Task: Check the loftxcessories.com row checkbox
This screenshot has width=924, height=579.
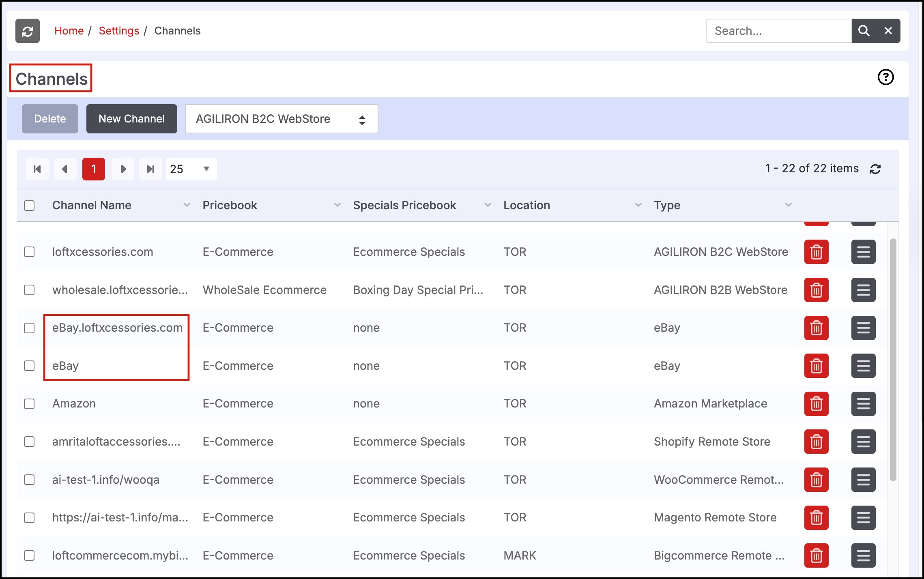Action: [x=29, y=252]
